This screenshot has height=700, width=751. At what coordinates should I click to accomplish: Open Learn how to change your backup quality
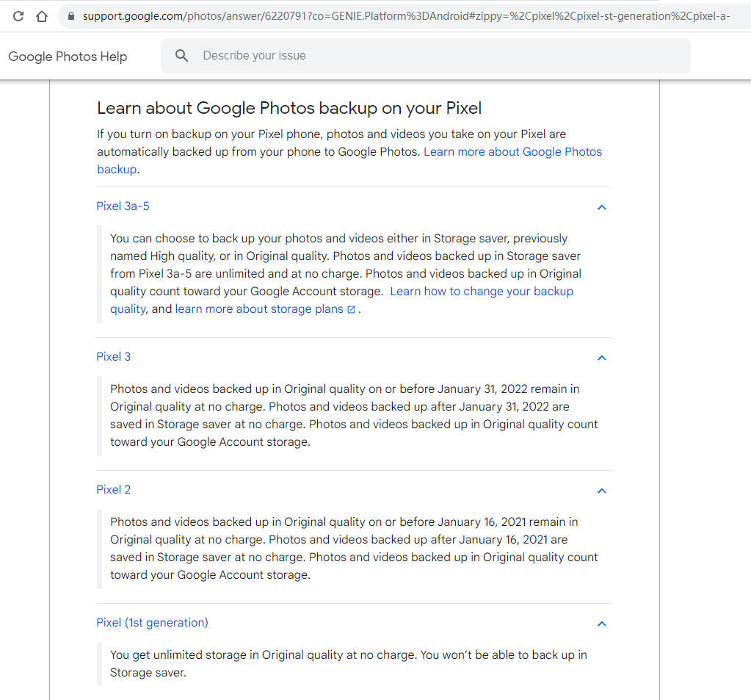point(481,292)
